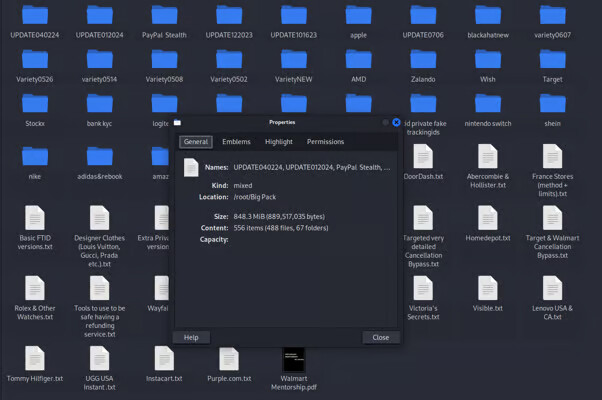Click the Zalando folder icon
The width and height of the screenshot is (602, 400).
pos(423,60)
